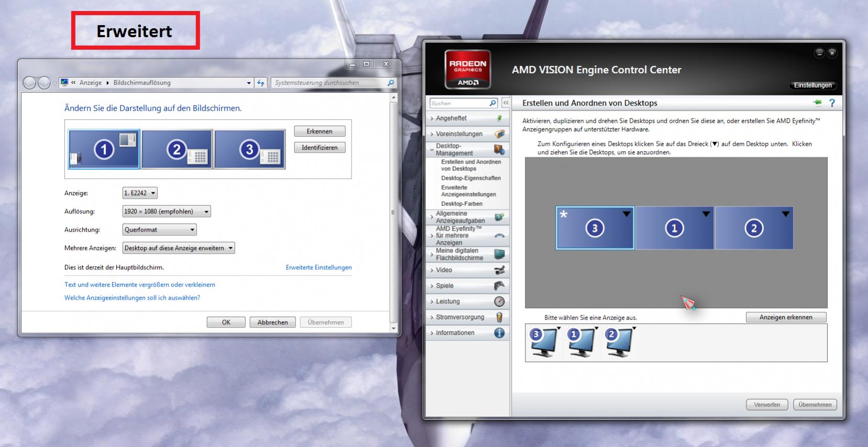868x447 pixels.
Task: Open the address bar history dropdown arrow
Action: point(249,83)
